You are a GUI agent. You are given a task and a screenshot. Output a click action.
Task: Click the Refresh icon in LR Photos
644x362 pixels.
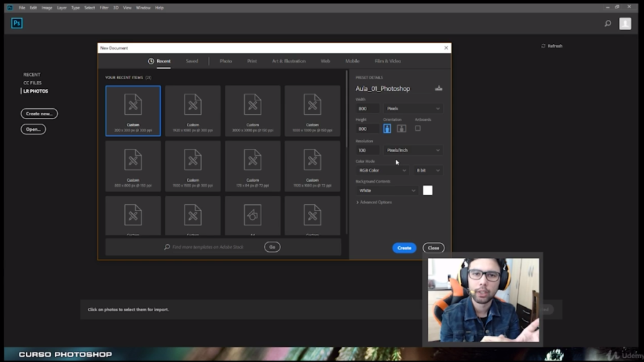point(544,46)
